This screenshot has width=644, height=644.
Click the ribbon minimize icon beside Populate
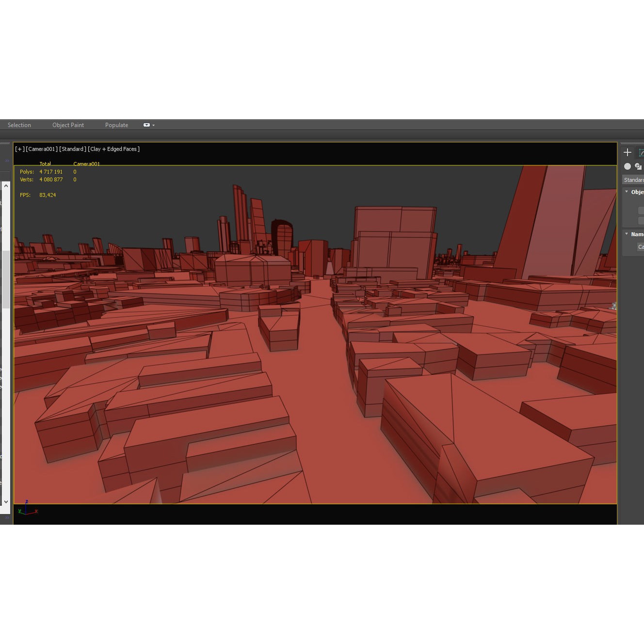[x=147, y=125]
